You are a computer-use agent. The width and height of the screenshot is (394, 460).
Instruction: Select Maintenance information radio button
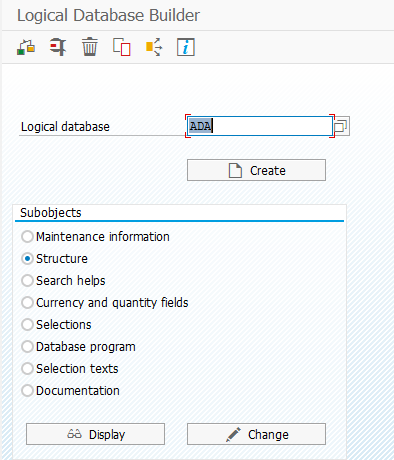27,237
